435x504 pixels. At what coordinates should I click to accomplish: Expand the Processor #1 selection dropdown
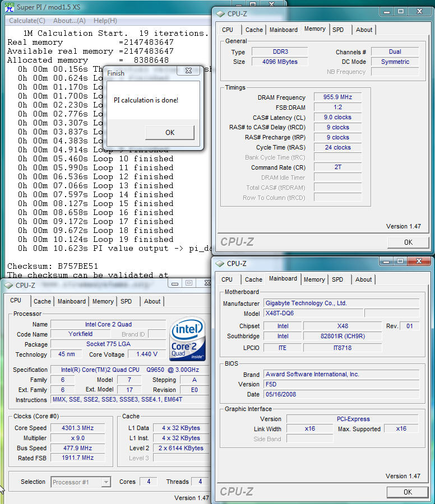(106, 482)
